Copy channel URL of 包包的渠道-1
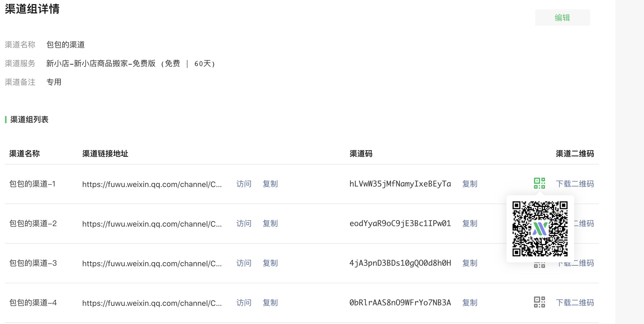Image resolution: width=644 pixels, height=324 pixels. point(270,184)
